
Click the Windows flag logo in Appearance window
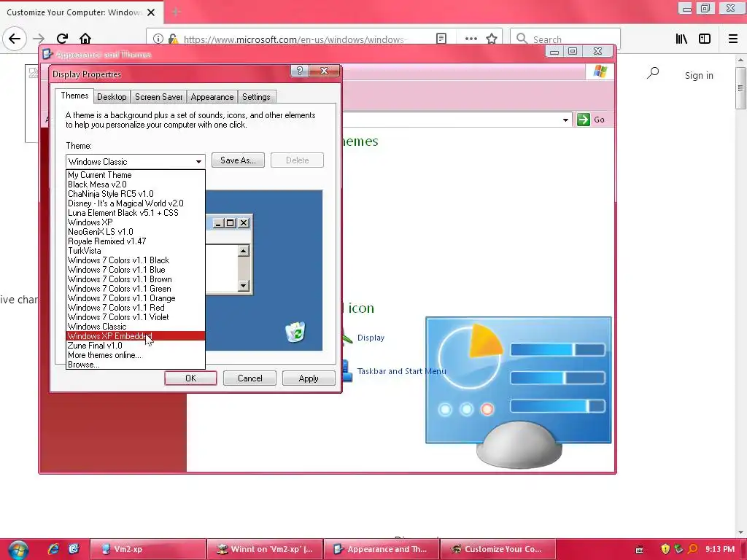click(600, 72)
